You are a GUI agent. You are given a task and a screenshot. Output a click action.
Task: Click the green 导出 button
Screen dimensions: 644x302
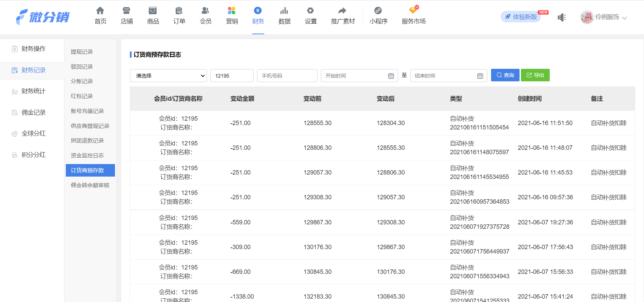(x=535, y=75)
